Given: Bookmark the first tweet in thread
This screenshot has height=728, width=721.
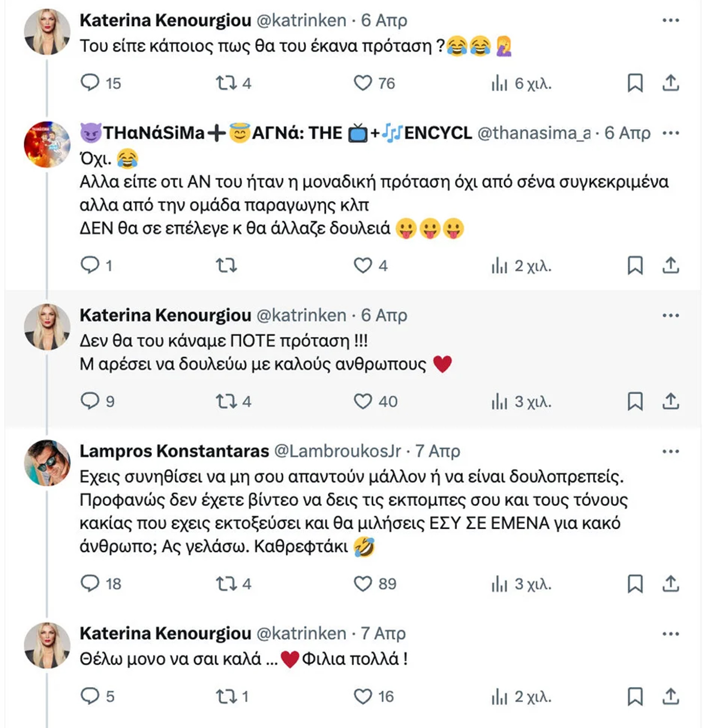Looking at the screenshot, I should pos(635,83).
